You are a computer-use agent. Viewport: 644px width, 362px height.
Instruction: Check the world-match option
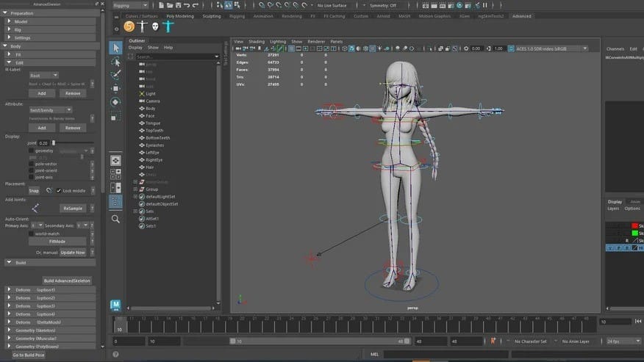click(32, 233)
